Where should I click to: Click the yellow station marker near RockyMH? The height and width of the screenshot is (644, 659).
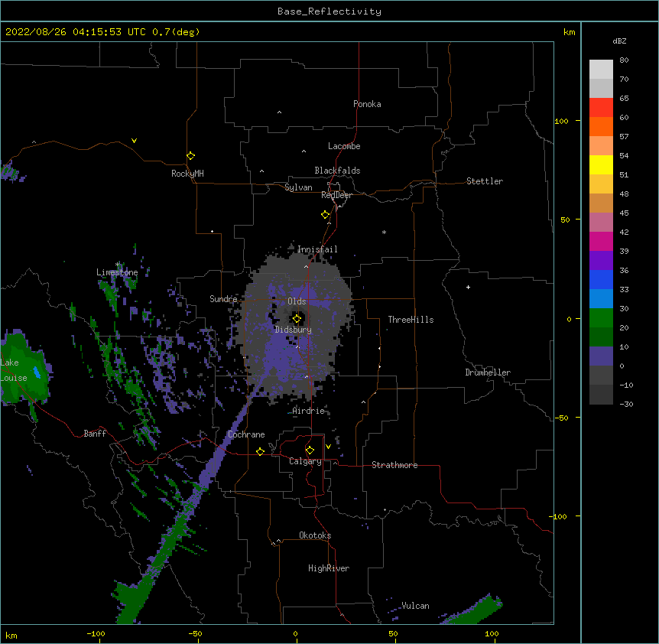pyautogui.click(x=191, y=155)
